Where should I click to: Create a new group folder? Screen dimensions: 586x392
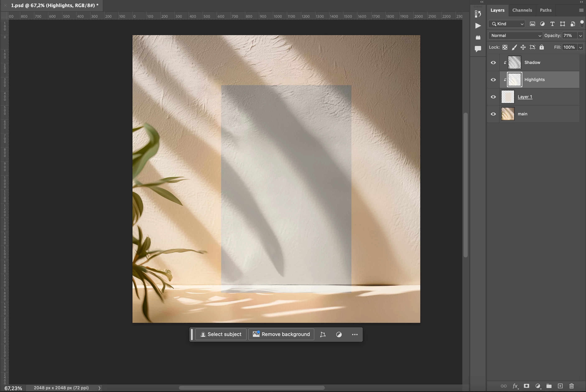[549, 386]
